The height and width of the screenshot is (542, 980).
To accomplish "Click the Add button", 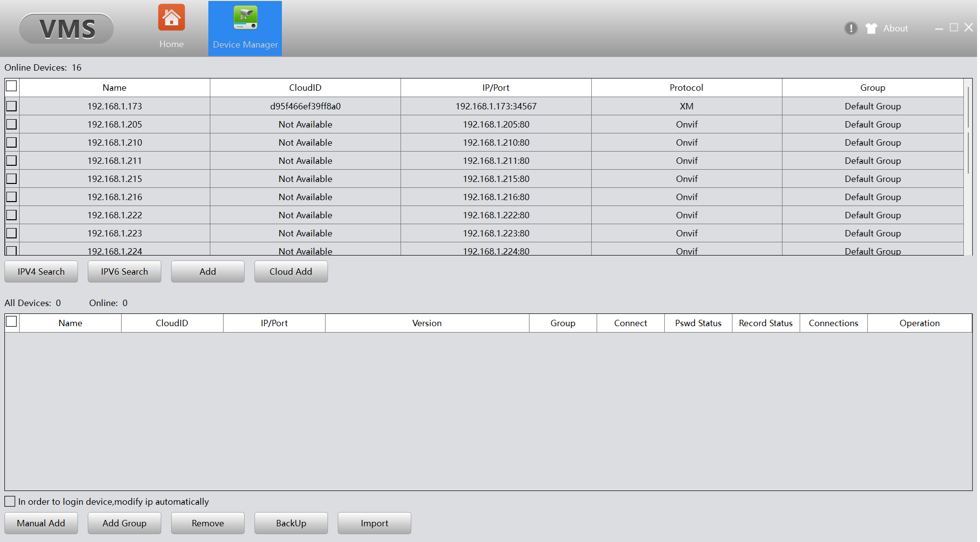I will [208, 271].
